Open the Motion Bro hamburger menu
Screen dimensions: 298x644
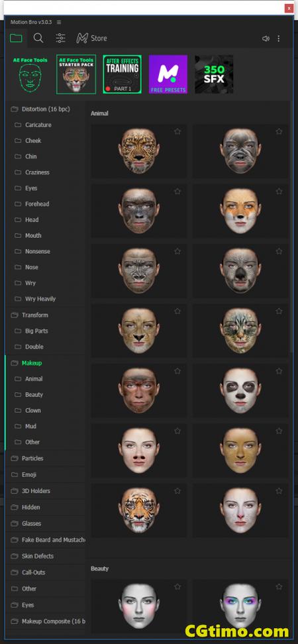[x=59, y=22]
